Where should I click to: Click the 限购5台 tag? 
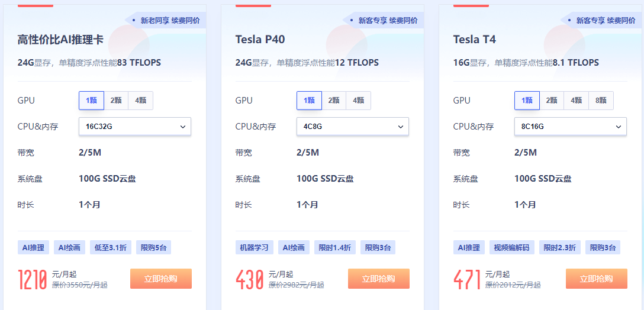point(153,248)
